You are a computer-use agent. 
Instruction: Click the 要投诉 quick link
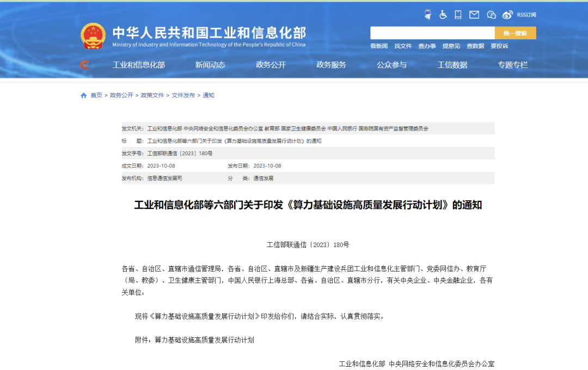[x=499, y=46]
